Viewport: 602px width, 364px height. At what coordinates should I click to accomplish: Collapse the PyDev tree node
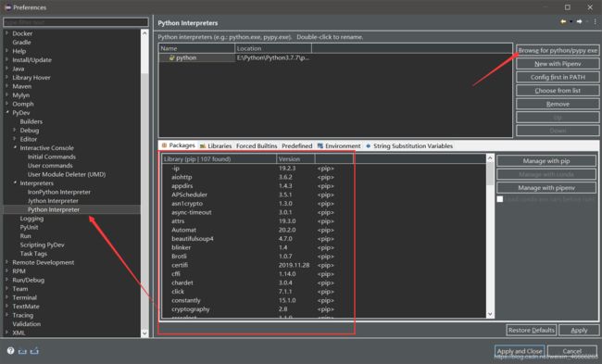[6, 112]
